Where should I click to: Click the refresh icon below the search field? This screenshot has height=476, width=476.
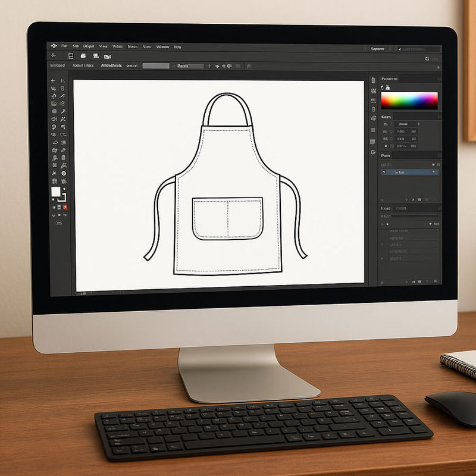427,58
